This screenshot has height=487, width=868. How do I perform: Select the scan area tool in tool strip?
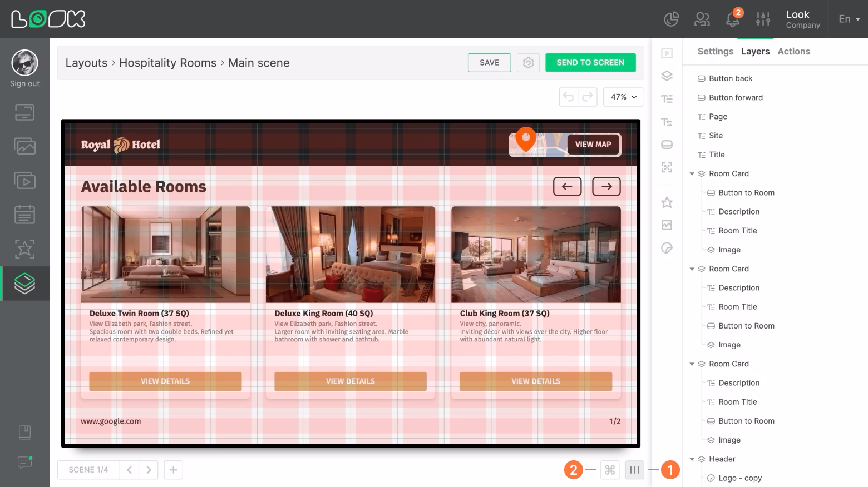click(667, 167)
